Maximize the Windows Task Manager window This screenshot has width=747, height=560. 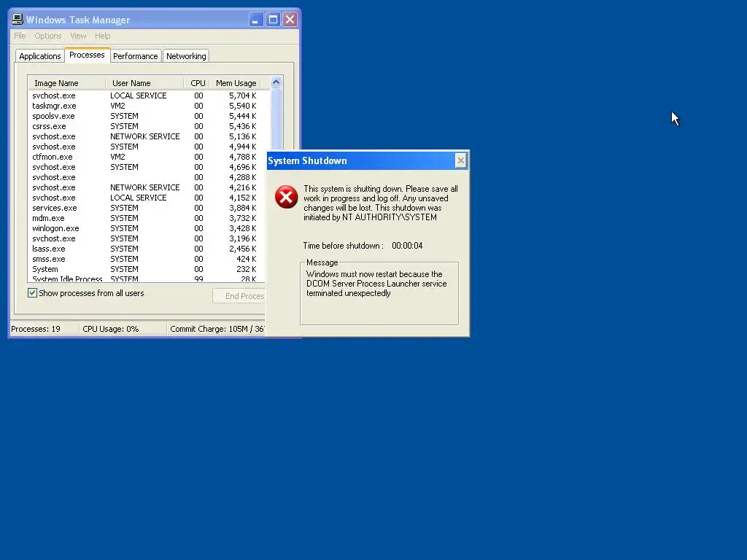tap(273, 20)
